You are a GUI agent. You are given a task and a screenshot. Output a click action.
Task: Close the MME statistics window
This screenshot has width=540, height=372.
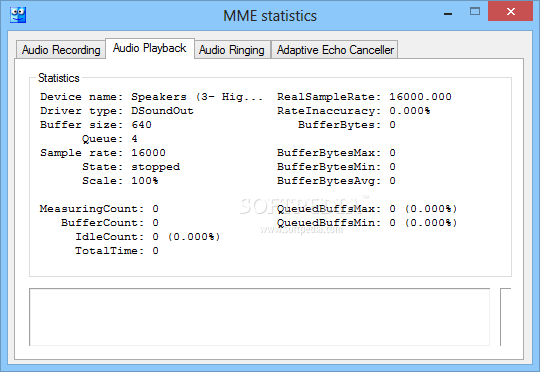pyautogui.click(x=510, y=12)
